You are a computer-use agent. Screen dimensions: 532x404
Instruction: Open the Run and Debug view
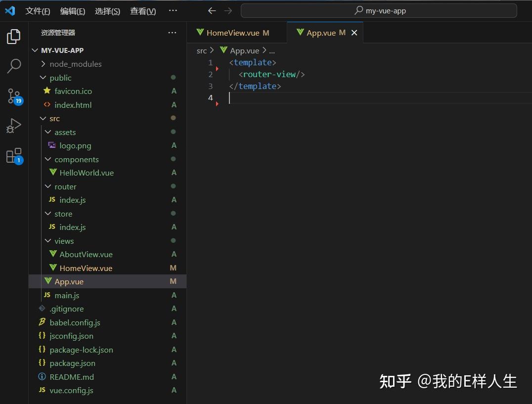[14, 126]
